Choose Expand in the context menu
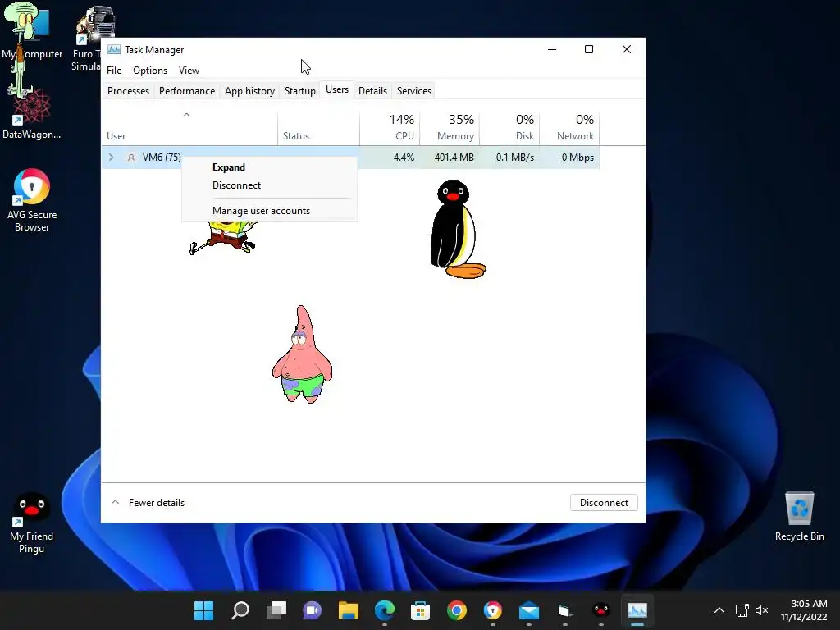840x630 pixels. [x=269, y=167]
